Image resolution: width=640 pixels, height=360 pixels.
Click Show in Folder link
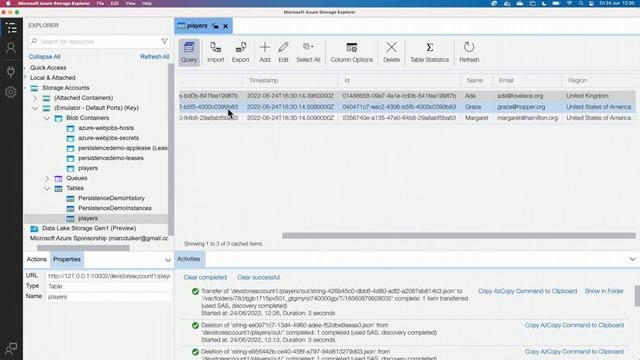click(x=604, y=291)
